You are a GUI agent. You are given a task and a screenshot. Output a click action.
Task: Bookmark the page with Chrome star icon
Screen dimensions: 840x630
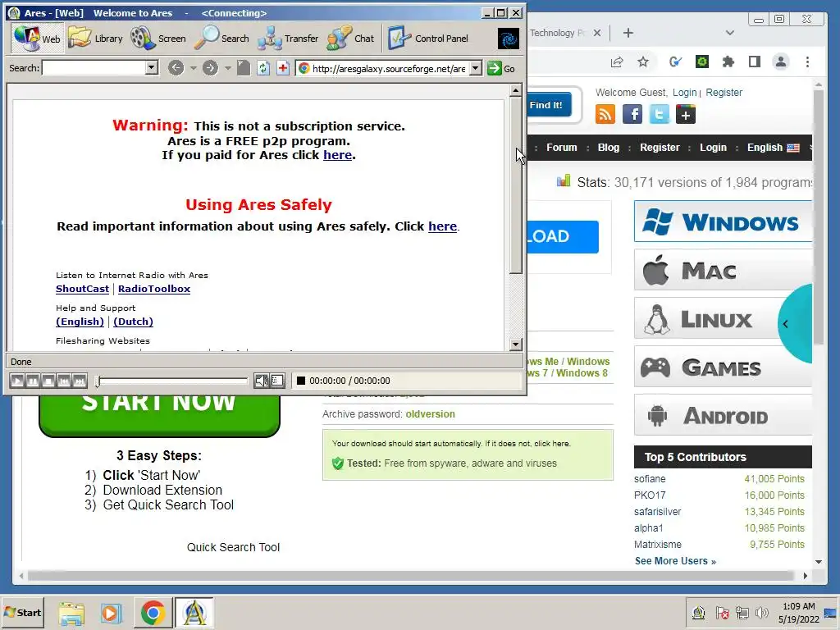(643, 62)
